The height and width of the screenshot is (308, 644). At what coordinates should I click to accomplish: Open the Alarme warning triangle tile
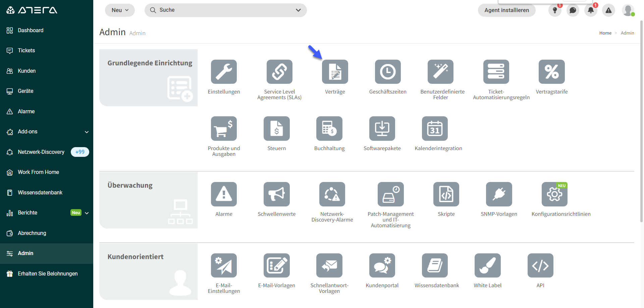click(224, 194)
